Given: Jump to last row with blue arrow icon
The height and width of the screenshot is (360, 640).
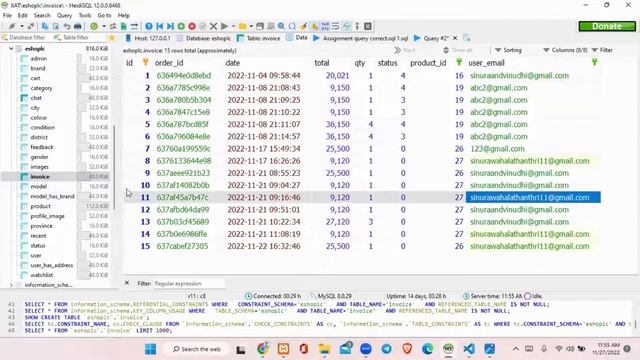Looking at the screenshot, I should 170,26.
